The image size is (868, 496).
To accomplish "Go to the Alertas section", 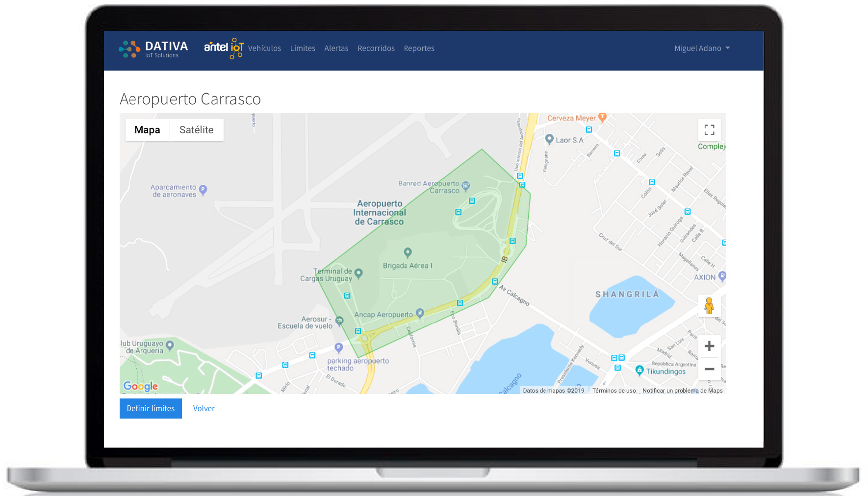I will [336, 48].
